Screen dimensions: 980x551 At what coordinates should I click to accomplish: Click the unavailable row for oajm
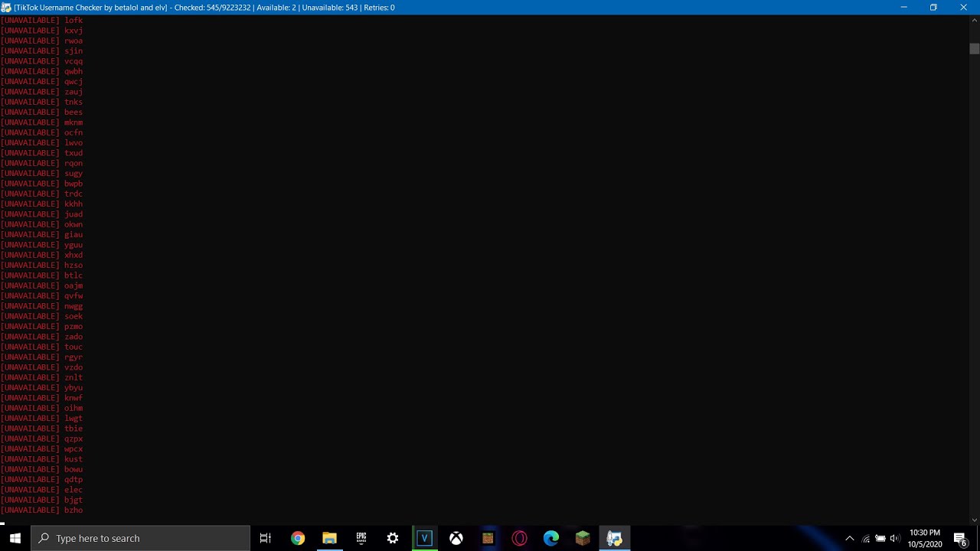pos(41,285)
